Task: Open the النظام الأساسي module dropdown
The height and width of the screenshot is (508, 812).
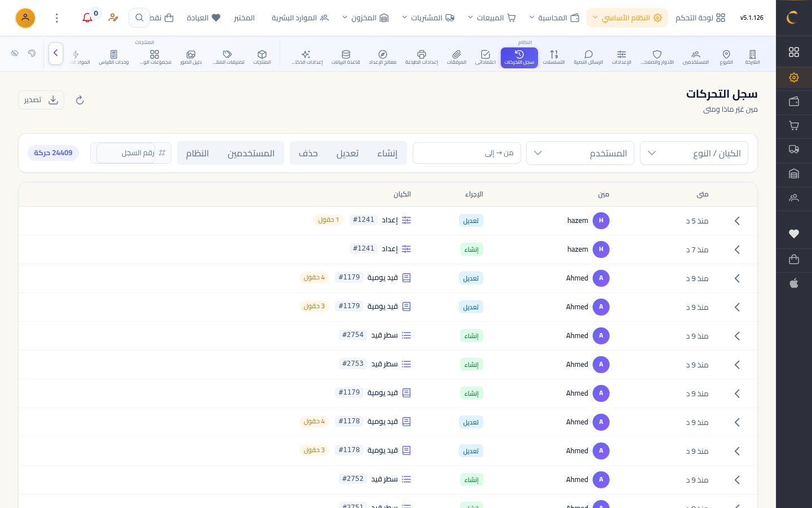Action: click(x=627, y=18)
